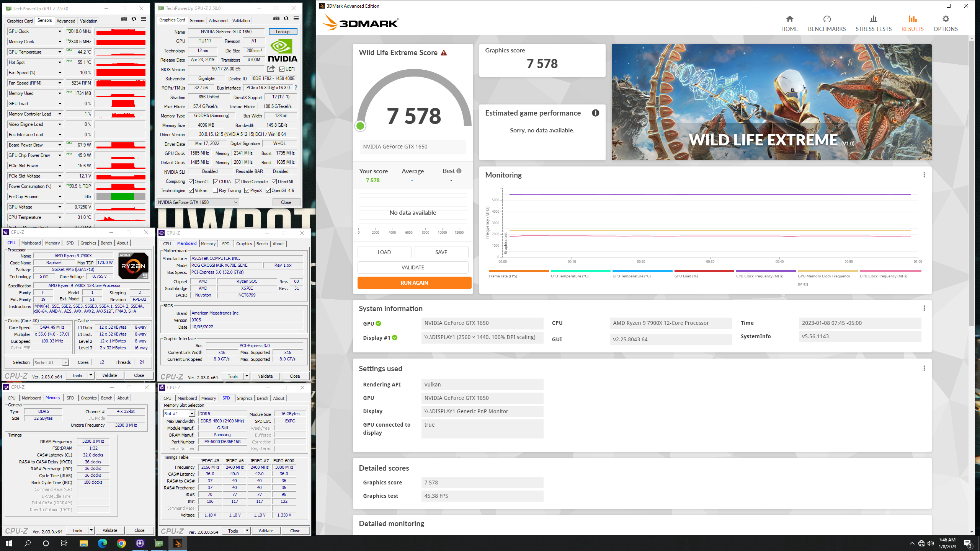Expand the Memory Clock sensor dropdown

pyautogui.click(x=60, y=42)
